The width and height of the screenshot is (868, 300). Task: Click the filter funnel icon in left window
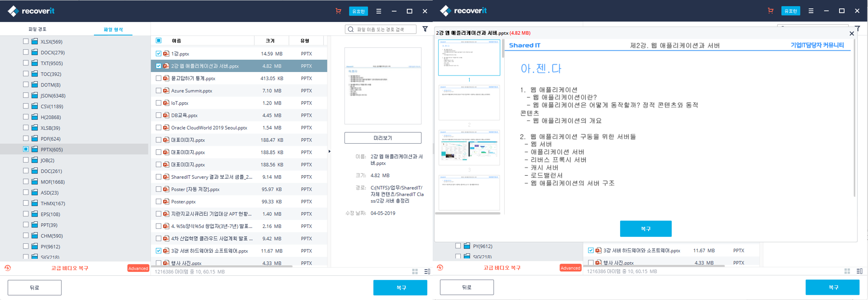pyautogui.click(x=425, y=29)
